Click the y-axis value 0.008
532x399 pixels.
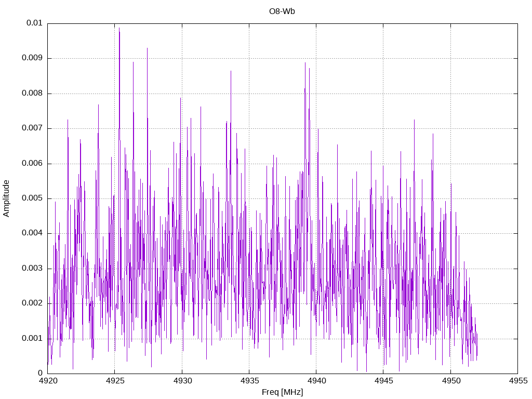(32, 94)
